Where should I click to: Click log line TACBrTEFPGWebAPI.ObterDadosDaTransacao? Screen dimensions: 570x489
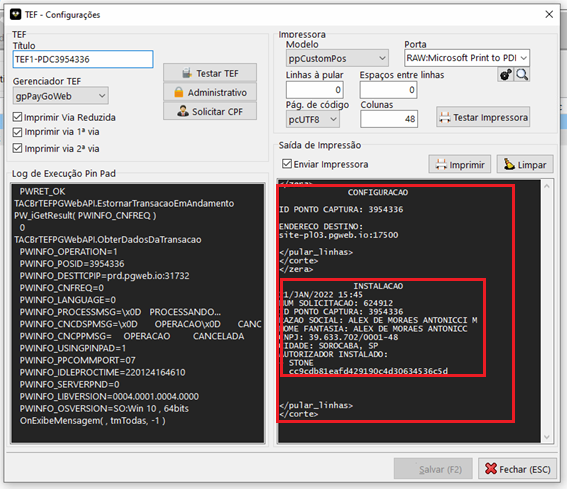[x=108, y=240]
